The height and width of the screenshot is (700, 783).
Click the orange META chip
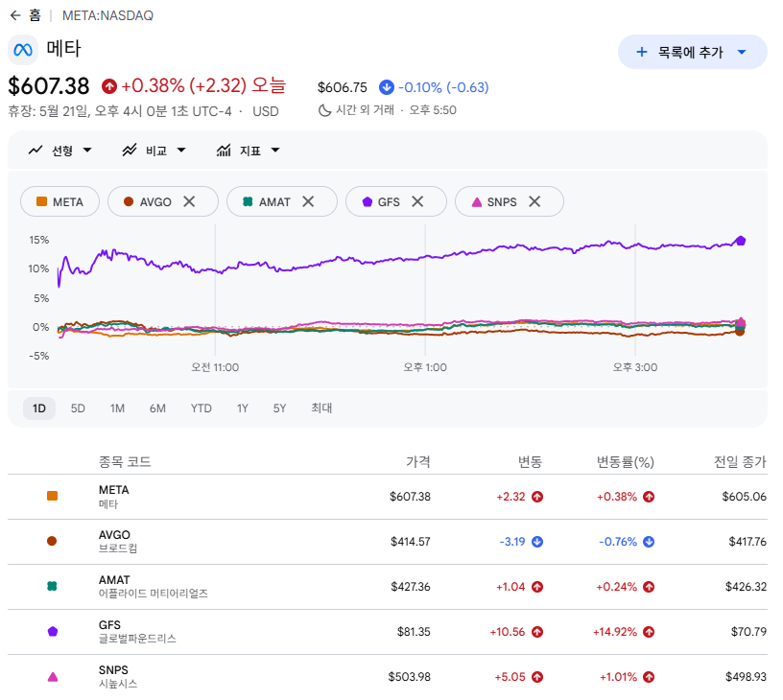pyautogui.click(x=59, y=201)
